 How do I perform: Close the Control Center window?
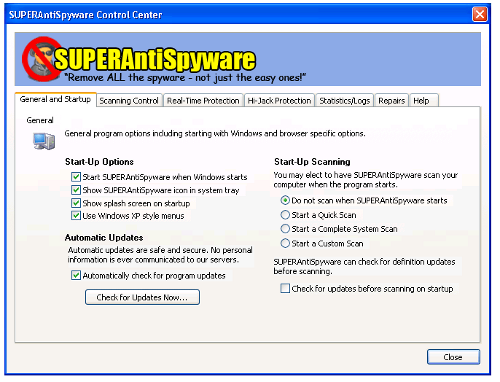tap(480, 14)
